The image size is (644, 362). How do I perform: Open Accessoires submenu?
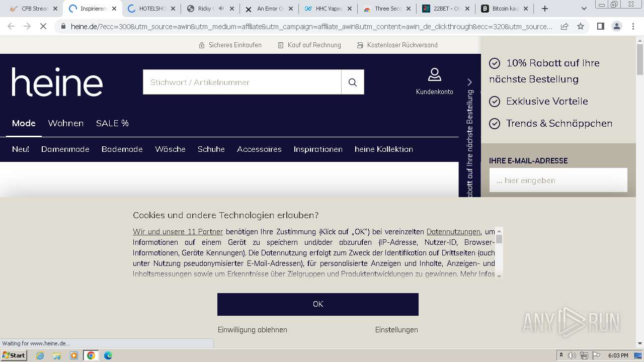point(259,149)
